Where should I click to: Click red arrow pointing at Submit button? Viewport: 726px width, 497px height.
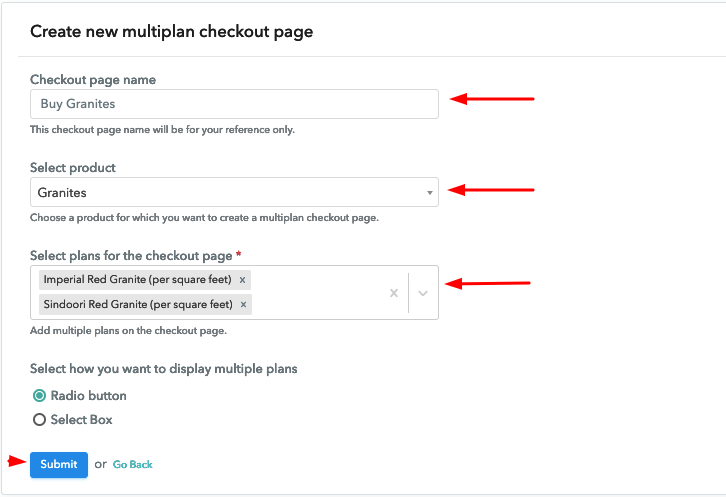pyautogui.click(x=15, y=461)
